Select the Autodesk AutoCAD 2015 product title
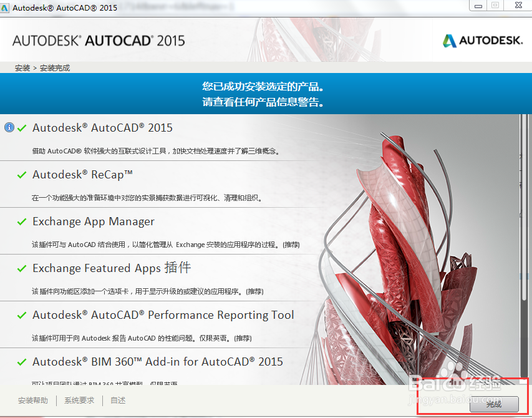Viewport: 532px width, 418px height. point(102,128)
